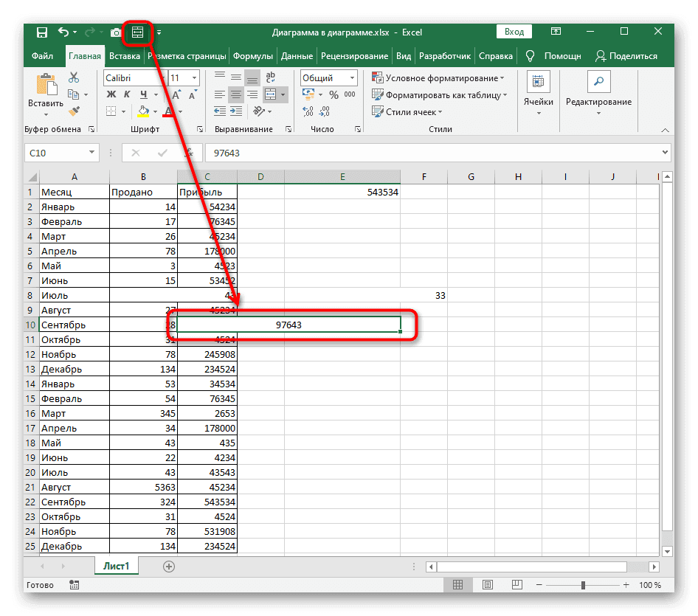Toggle bold formatting (Ж)

click(x=111, y=94)
